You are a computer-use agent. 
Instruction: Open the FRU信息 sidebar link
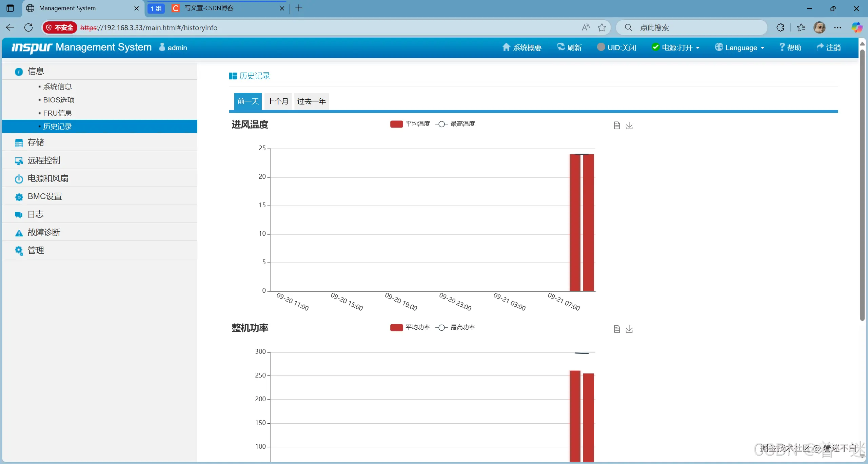click(x=58, y=113)
